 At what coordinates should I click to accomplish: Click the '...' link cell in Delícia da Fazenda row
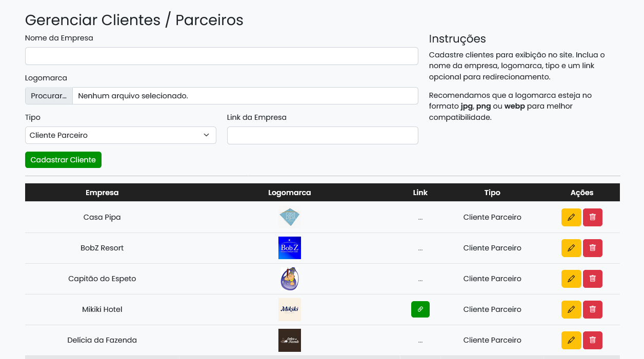point(420,341)
